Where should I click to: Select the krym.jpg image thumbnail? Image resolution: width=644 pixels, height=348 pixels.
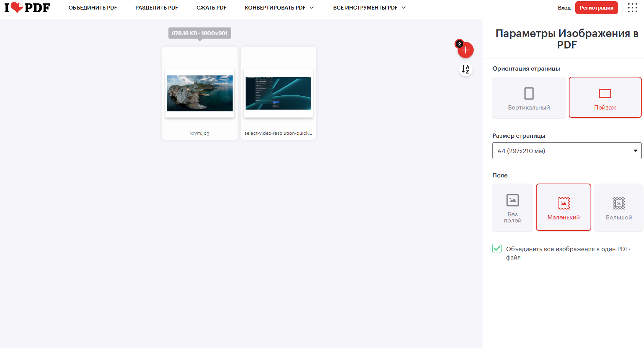(200, 93)
